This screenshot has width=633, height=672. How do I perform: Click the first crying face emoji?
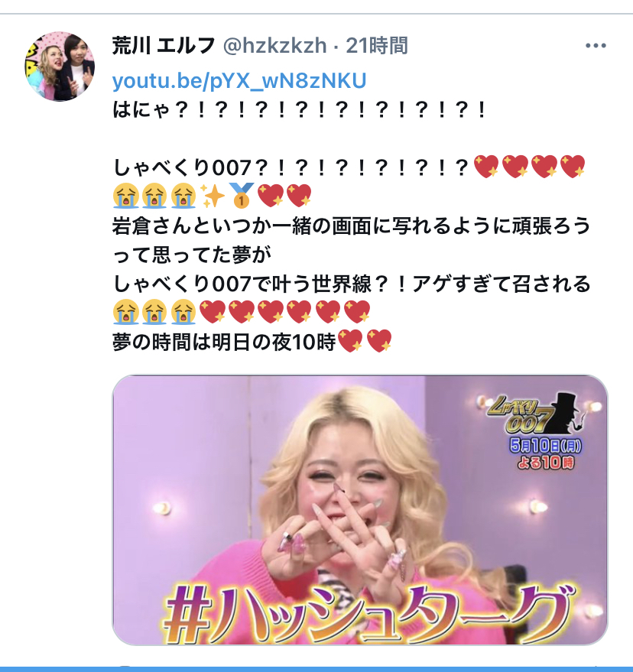(125, 196)
